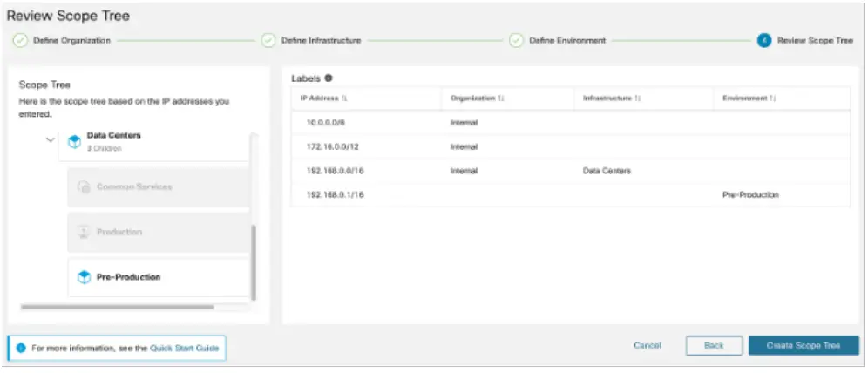Click Create Scope Tree button
Viewport: 868px width, 373px height.
tap(804, 345)
